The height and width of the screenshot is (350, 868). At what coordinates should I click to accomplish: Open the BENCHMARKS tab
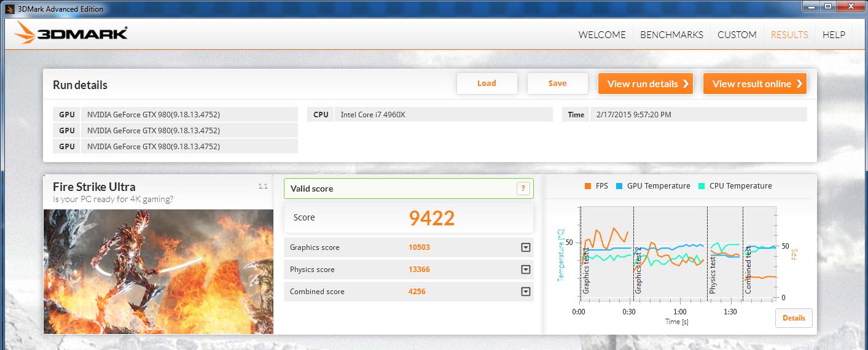pos(671,35)
